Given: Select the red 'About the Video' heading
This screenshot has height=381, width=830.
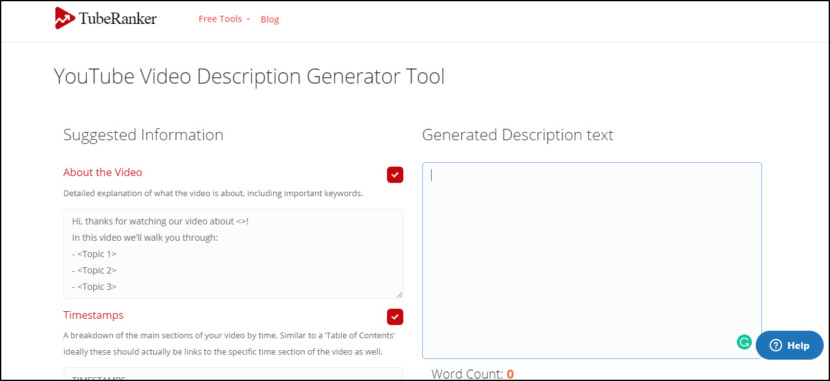Looking at the screenshot, I should point(103,173).
